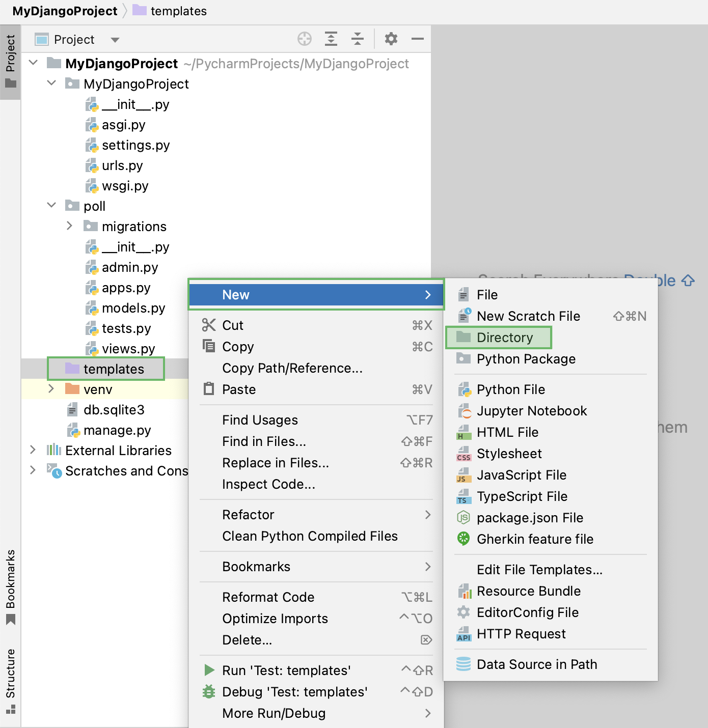Click the Select Opened File crosshair icon

[x=304, y=39]
